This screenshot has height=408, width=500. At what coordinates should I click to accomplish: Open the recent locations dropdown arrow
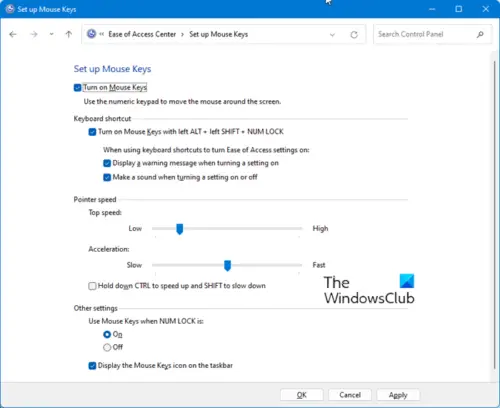[51, 34]
